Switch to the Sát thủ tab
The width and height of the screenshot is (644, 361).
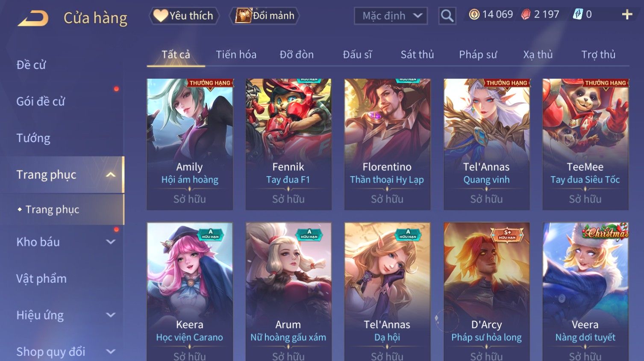[417, 54]
